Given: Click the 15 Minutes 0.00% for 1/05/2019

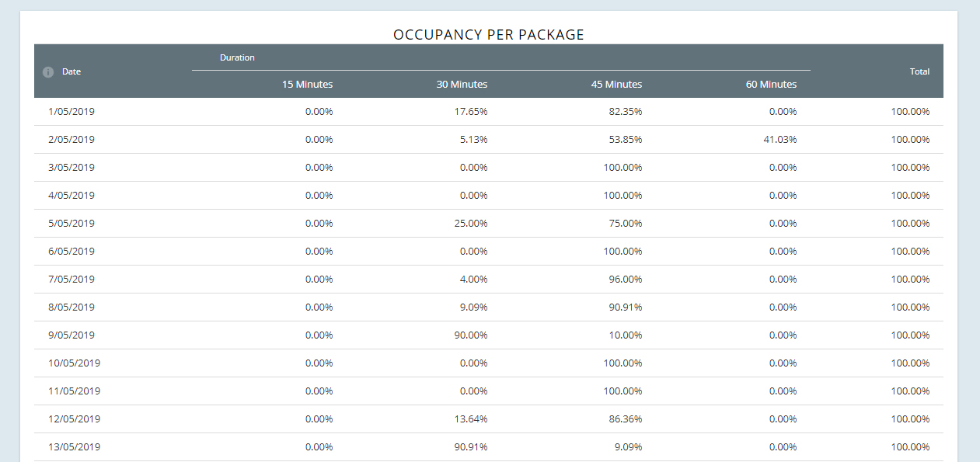Looking at the screenshot, I should coord(319,112).
